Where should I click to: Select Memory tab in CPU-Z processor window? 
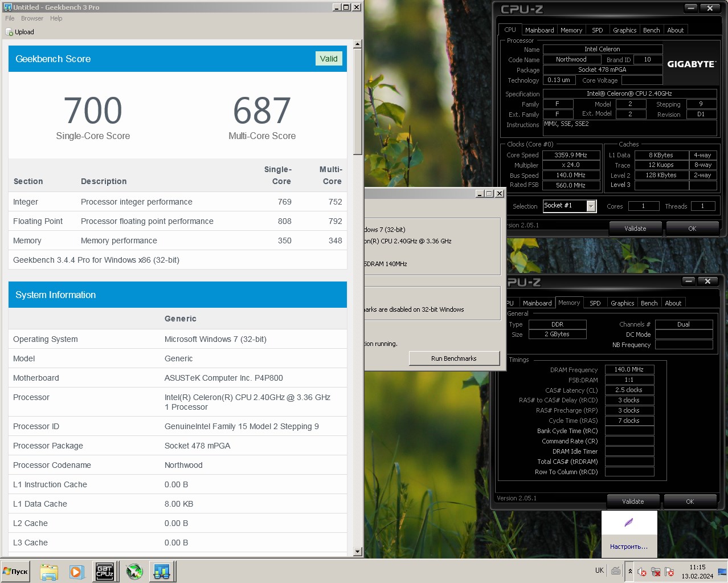tap(571, 30)
